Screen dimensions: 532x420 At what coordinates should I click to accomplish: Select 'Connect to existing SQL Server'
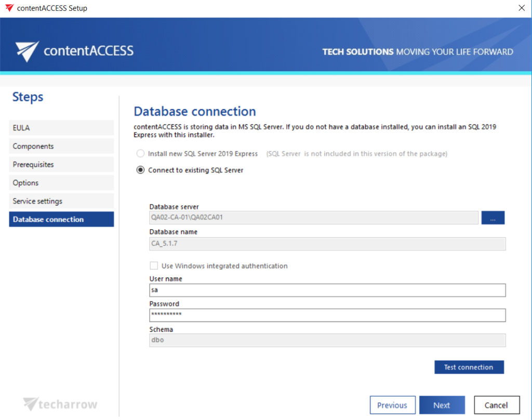pyautogui.click(x=139, y=169)
